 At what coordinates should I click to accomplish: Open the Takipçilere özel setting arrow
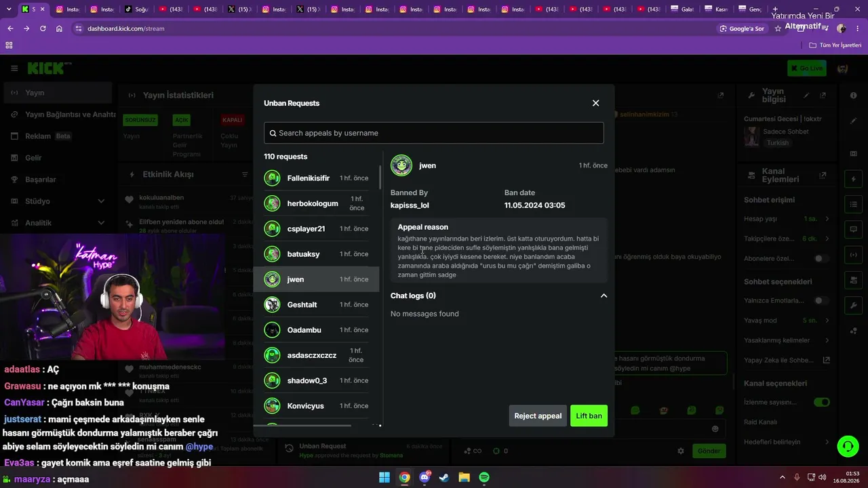click(827, 239)
